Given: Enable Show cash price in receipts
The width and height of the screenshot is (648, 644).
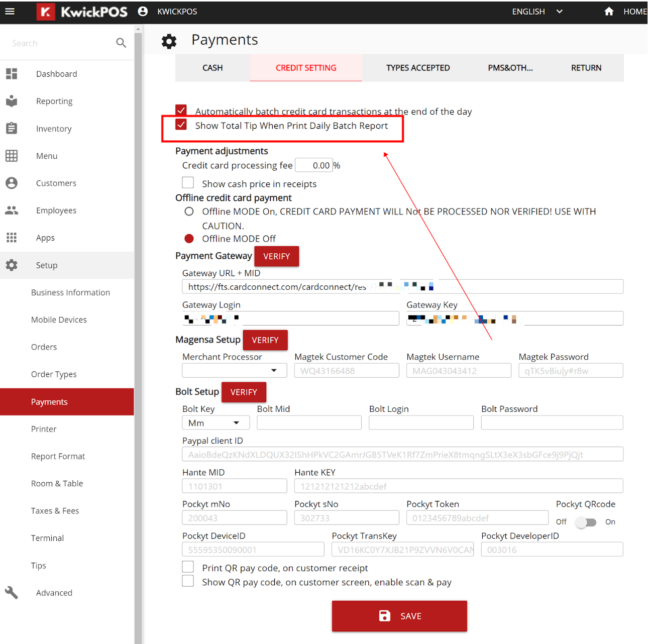Looking at the screenshot, I should (188, 182).
